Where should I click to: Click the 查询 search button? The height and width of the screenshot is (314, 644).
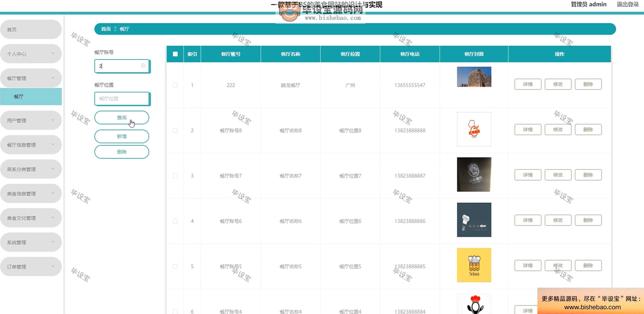click(121, 117)
